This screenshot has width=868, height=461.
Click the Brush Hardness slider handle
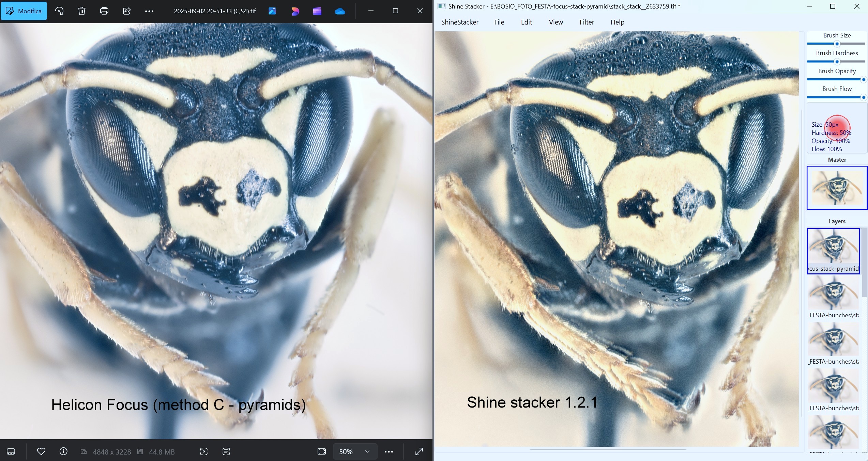pyautogui.click(x=837, y=62)
